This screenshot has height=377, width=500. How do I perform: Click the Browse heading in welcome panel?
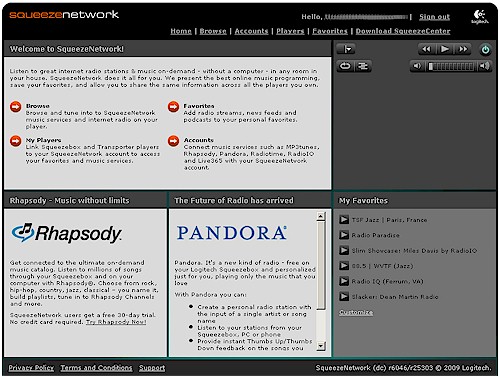click(38, 106)
